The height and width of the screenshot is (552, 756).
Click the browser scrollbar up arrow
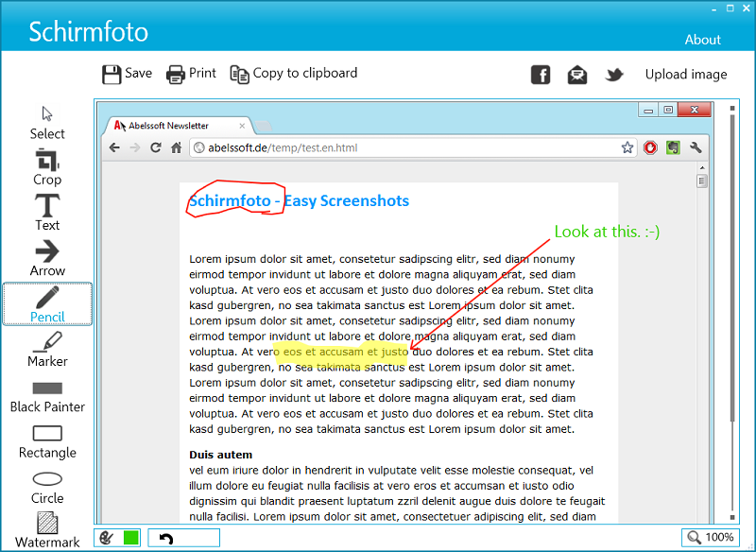point(702,167)
